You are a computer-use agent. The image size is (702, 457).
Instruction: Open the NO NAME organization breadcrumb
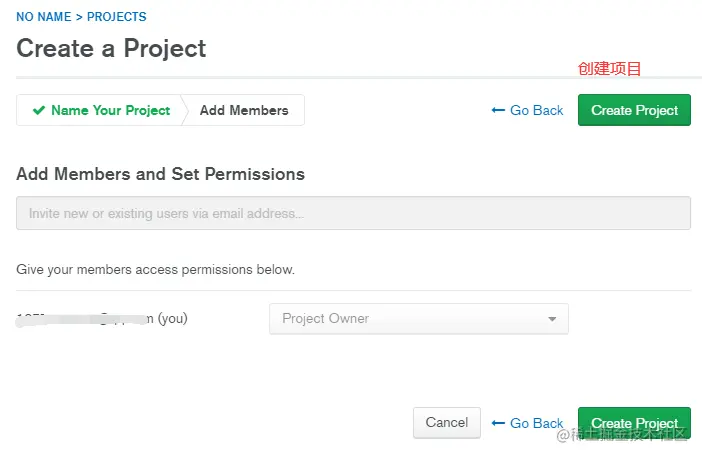click(43, 17)
